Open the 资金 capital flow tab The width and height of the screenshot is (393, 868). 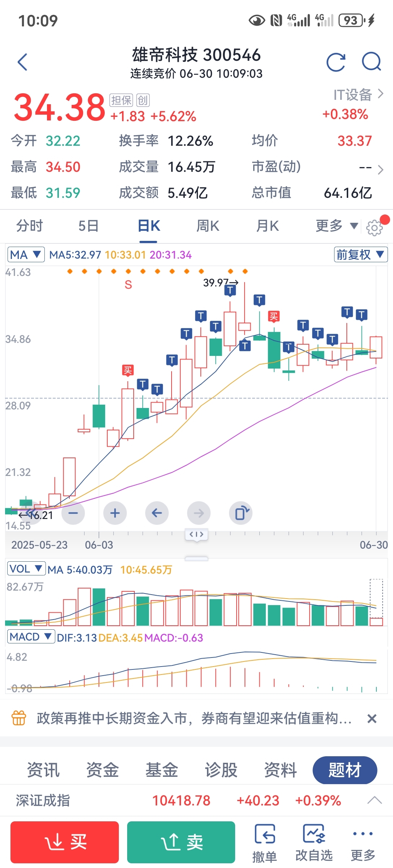click(102, 770)
